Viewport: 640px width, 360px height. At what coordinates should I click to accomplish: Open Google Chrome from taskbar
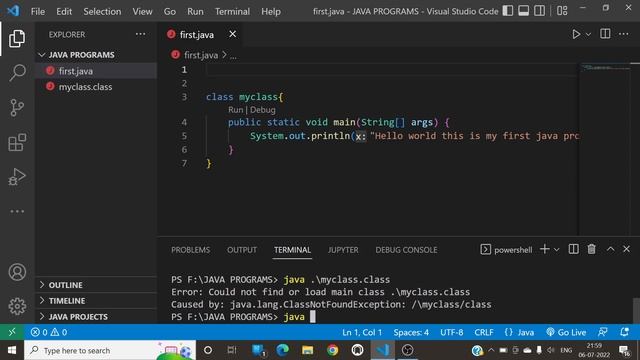[x=333, y=350]
